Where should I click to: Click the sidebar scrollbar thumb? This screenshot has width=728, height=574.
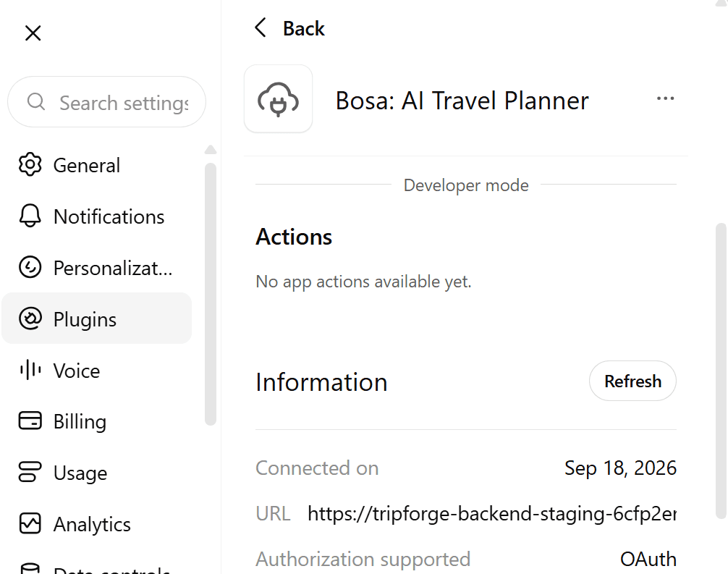pos(211,293)
